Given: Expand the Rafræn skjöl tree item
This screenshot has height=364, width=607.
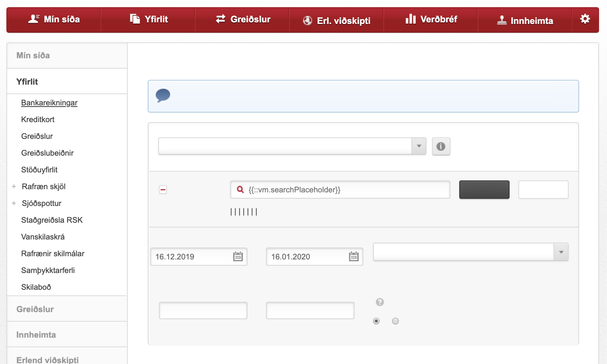Looking at the screenshot, I should (x=14, y=186).
